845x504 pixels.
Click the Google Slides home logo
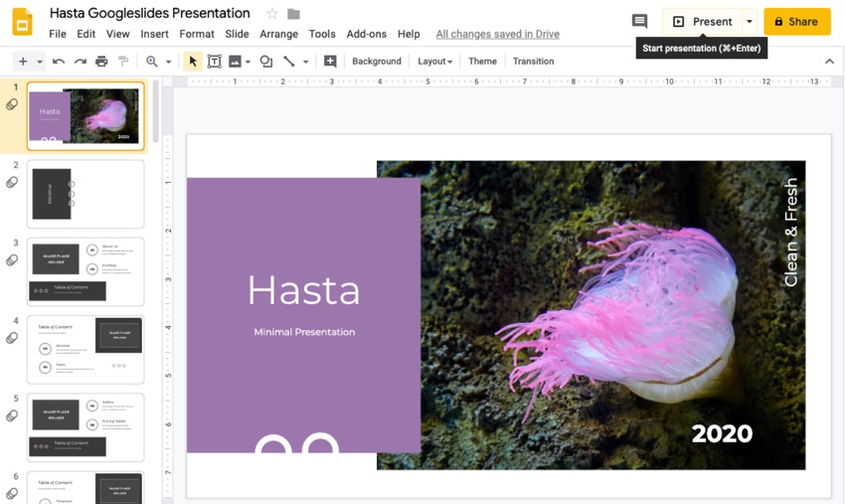(x=22, y=22)
